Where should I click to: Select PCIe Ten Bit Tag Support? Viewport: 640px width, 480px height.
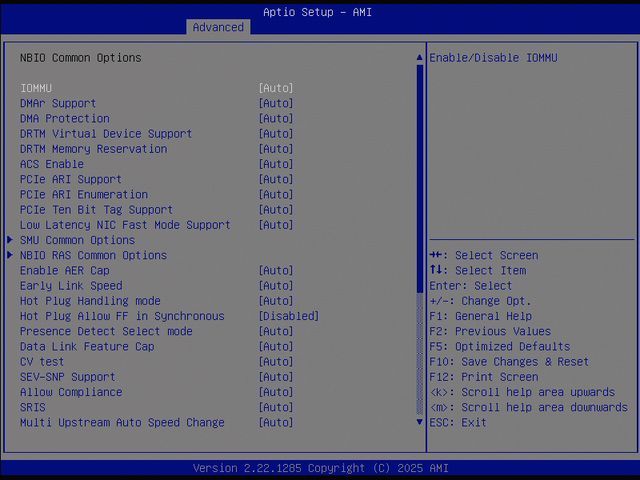[96, 209]
